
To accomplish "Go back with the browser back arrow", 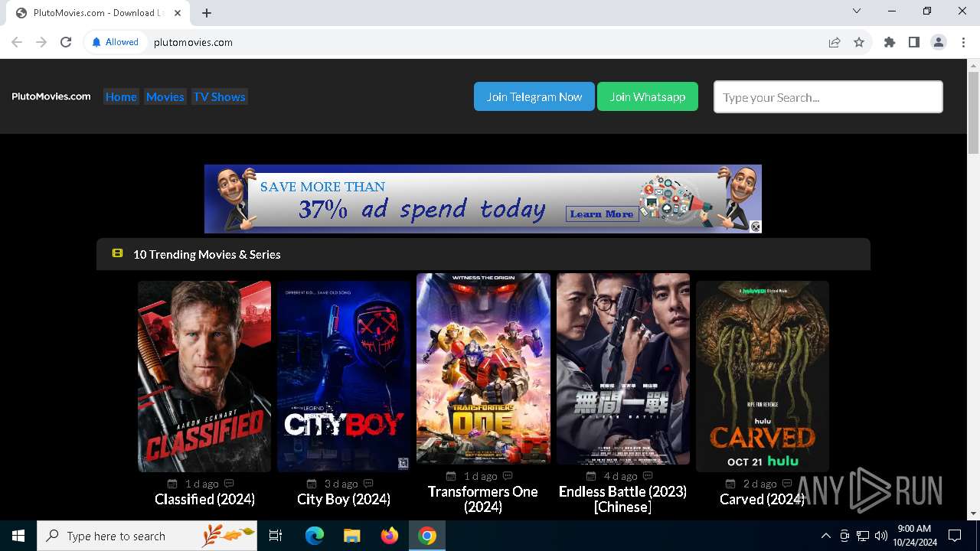I will click(x=17, y=42).
